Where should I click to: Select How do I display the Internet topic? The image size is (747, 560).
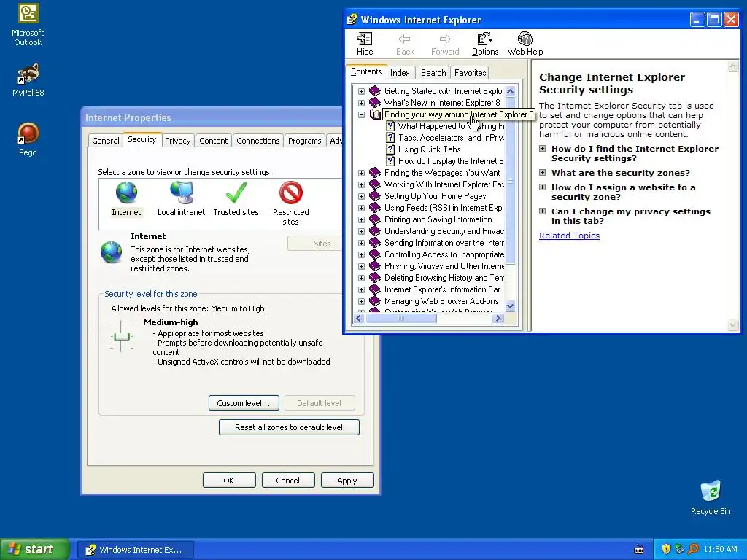pyautogui.click(x=451, y=161)
